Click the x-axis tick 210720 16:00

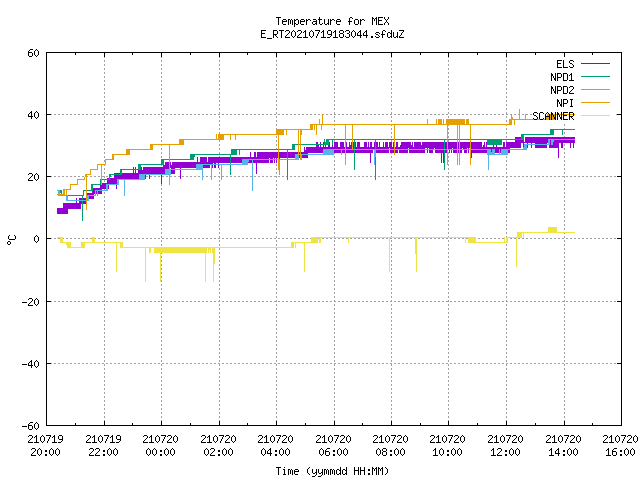click(620, 446)
